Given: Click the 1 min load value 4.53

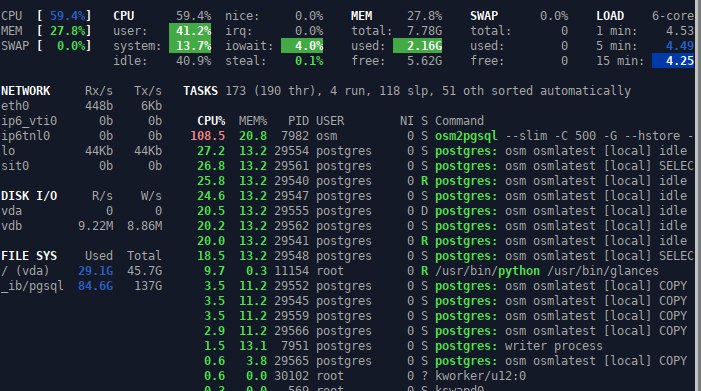Looking at the screenshot, I should pos(680,31).
